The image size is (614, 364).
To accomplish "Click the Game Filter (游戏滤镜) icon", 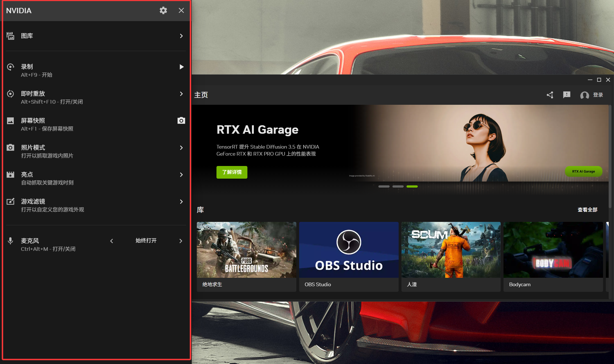I will (x=10, y=201).
